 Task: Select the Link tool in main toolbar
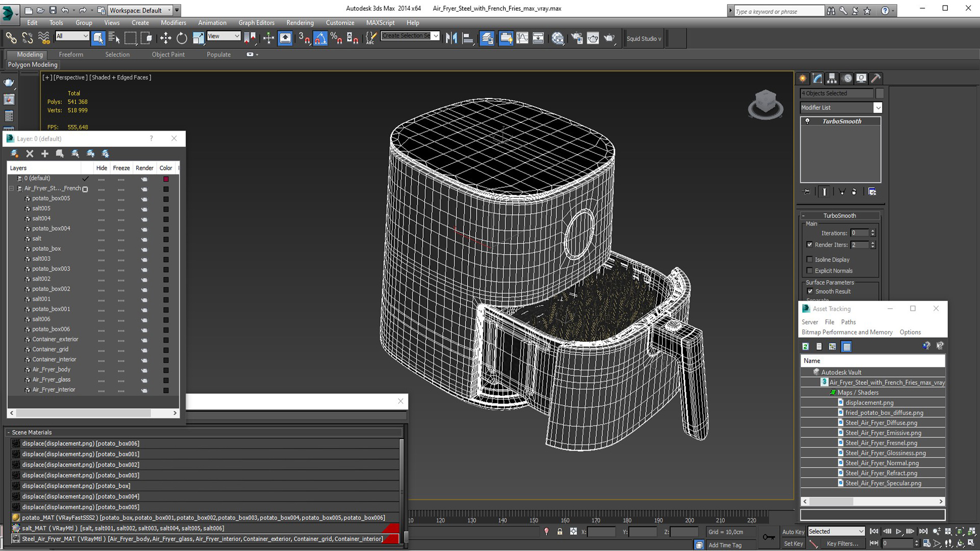tap(11, 38)
